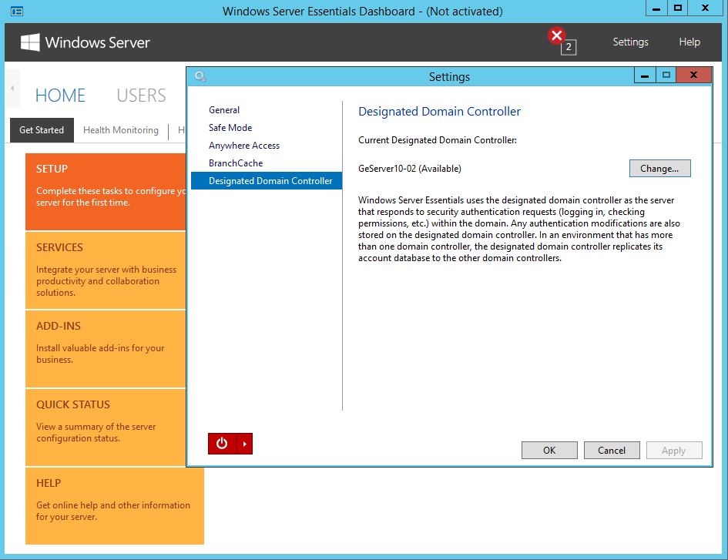
Task: Minimize the Settings dialog
Action: tap(645, 75)
